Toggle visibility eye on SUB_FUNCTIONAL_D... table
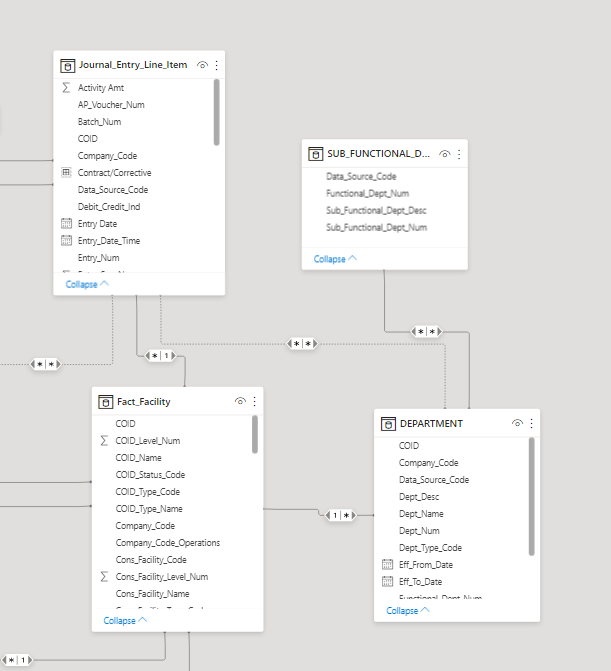This screenshot has width=611, height=671. [x=445, y=154]
